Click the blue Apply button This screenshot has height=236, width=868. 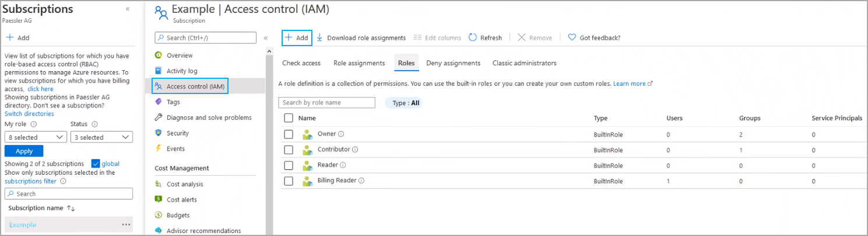pos(24,151)
